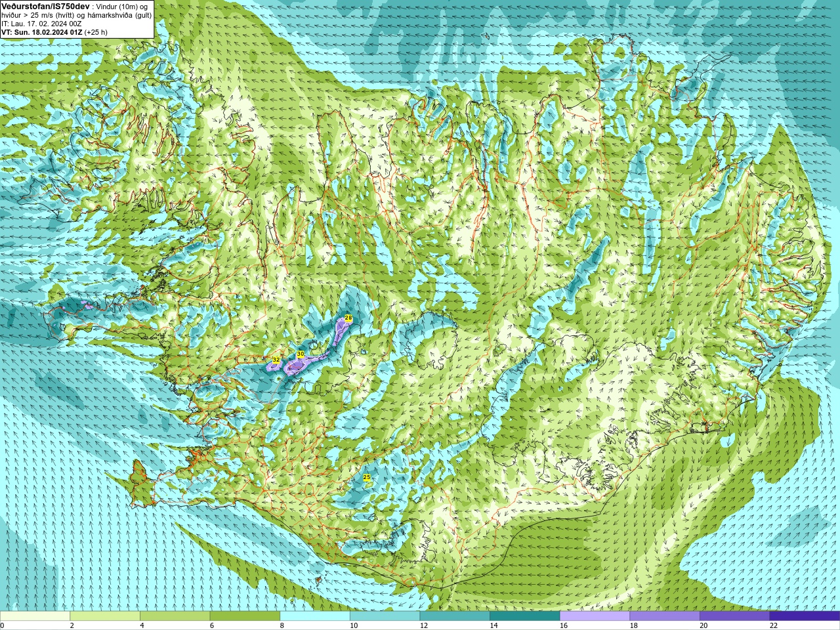Select the 8–10 m/s pale cyan legend swatch
Screen dimensions: 840x630
(315, 616)
